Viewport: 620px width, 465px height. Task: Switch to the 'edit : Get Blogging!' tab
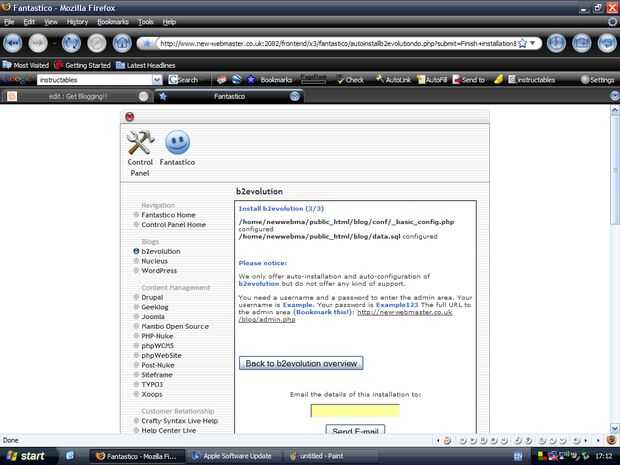[77, 96]
